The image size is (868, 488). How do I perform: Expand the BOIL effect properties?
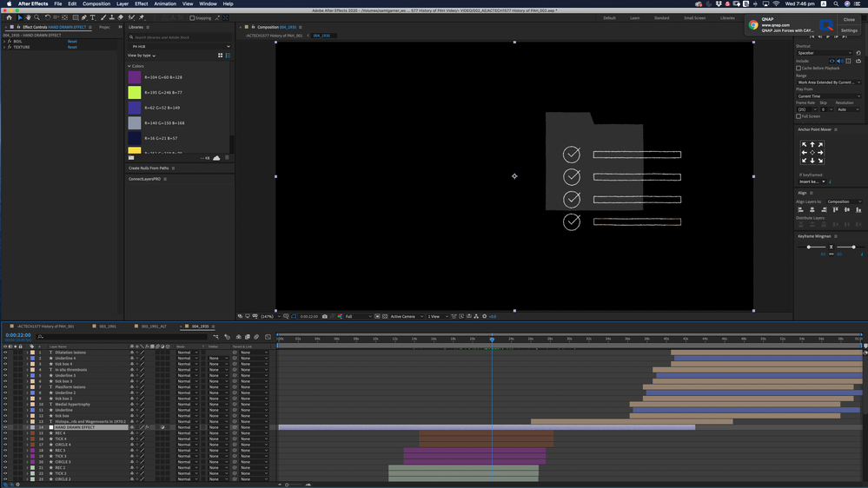tap(4, 42)
